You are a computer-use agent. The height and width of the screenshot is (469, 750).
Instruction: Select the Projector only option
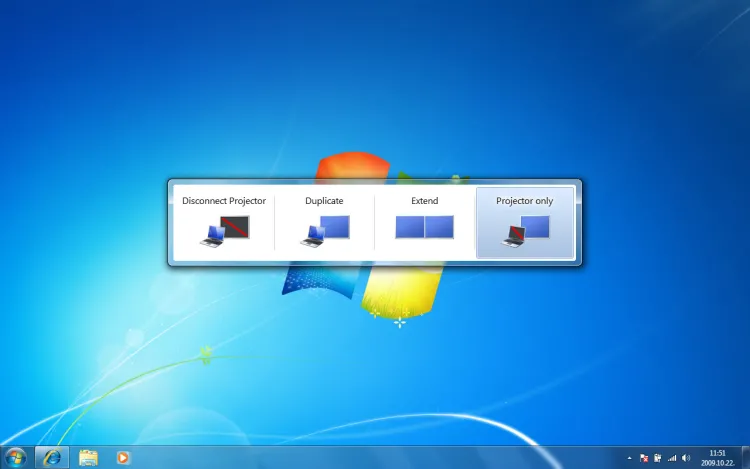pyautogui.click(x=525, y=222)
